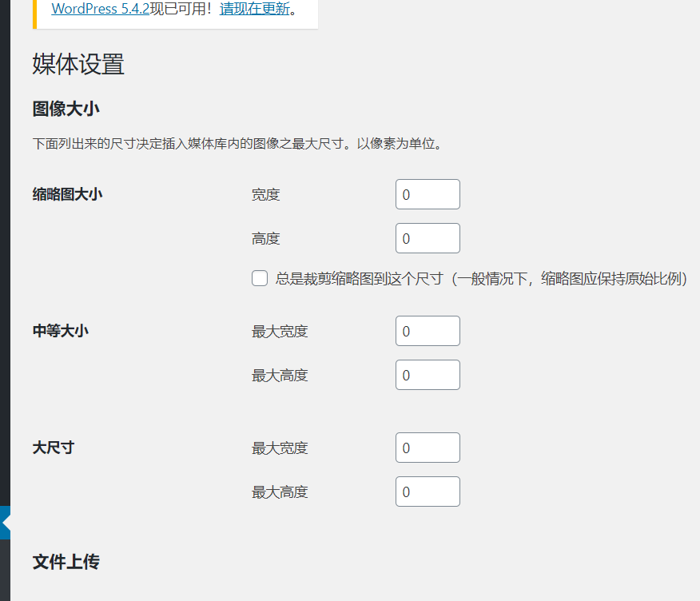The width and height of the screenshot is (700, 601).
Task: Click the 高度 label for thumbnail size
Action: [x=265, y=238]
